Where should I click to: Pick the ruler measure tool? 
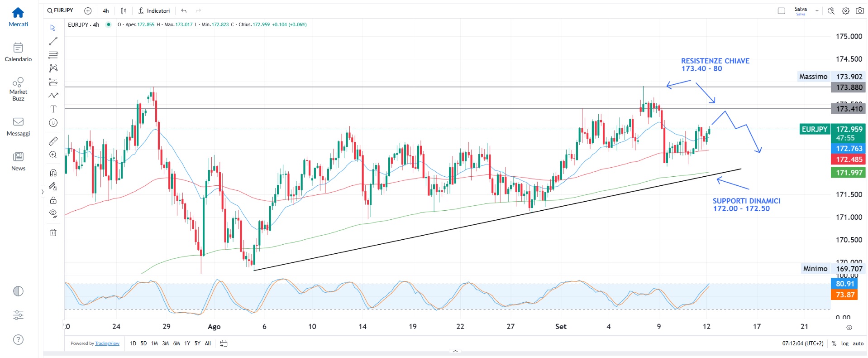[53, 141]
